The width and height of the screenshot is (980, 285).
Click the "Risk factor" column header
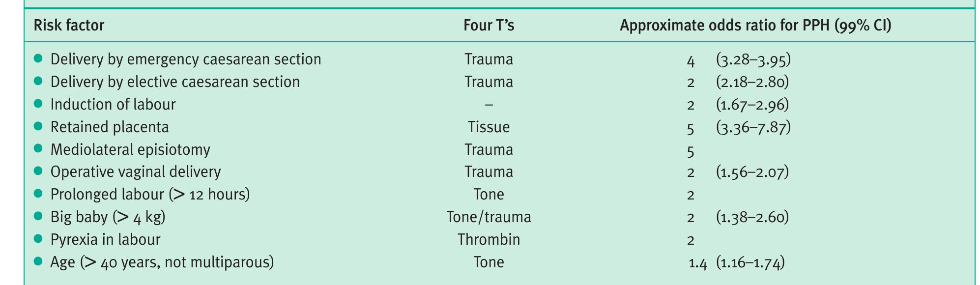[x=69, y=26]
